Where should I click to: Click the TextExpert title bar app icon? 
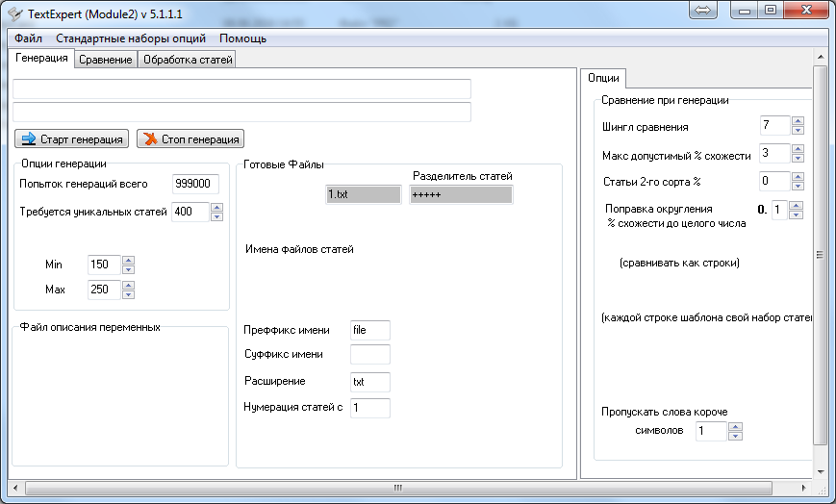[15, 13]
